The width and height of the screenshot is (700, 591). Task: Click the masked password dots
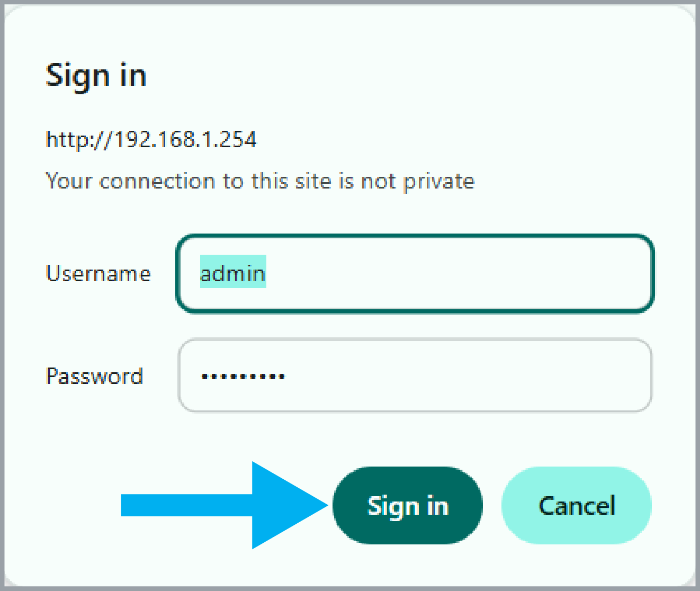(x=243, y=377)
